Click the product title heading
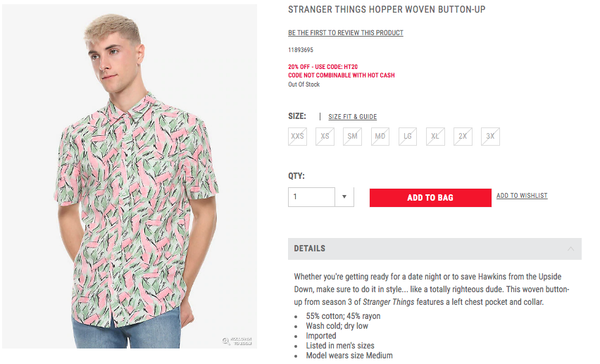The height and width of the screenshot is (364, 600). click(x=387, y=10)
